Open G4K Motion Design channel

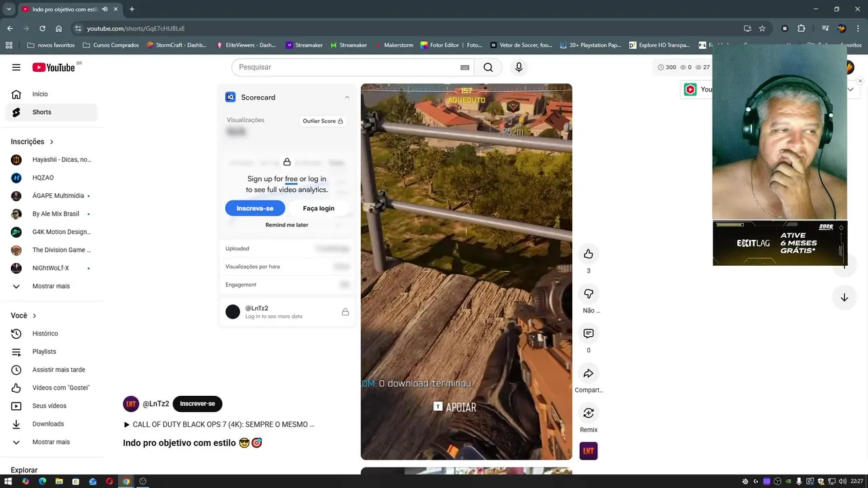pos(52,232)
